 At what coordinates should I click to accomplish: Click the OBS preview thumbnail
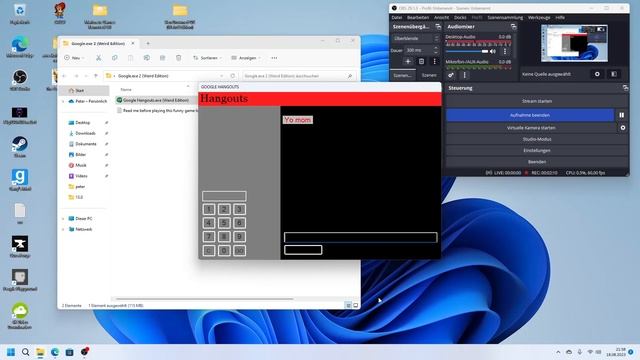coord(574,43)
